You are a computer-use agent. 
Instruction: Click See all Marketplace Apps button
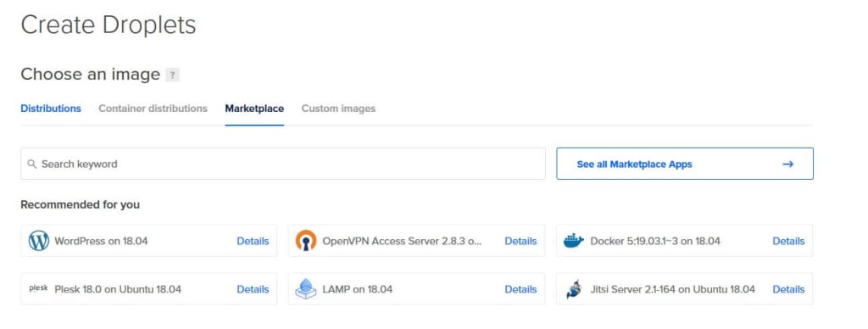click(685, 164)
